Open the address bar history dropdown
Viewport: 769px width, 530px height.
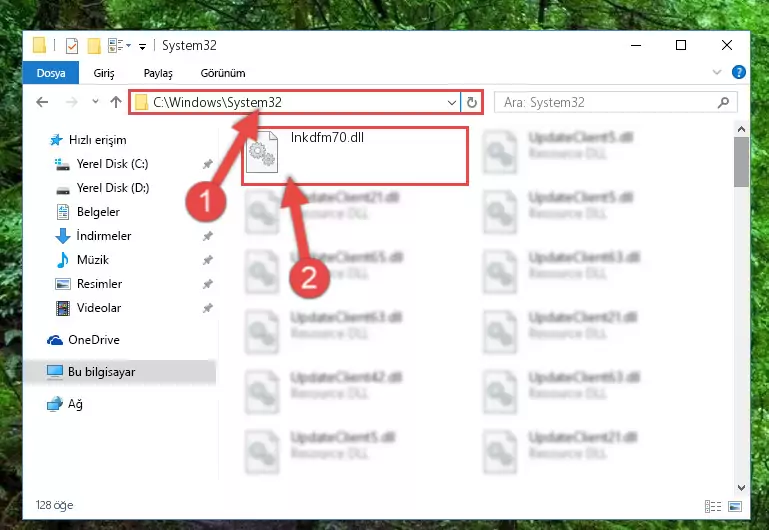[x=452, y=102]
